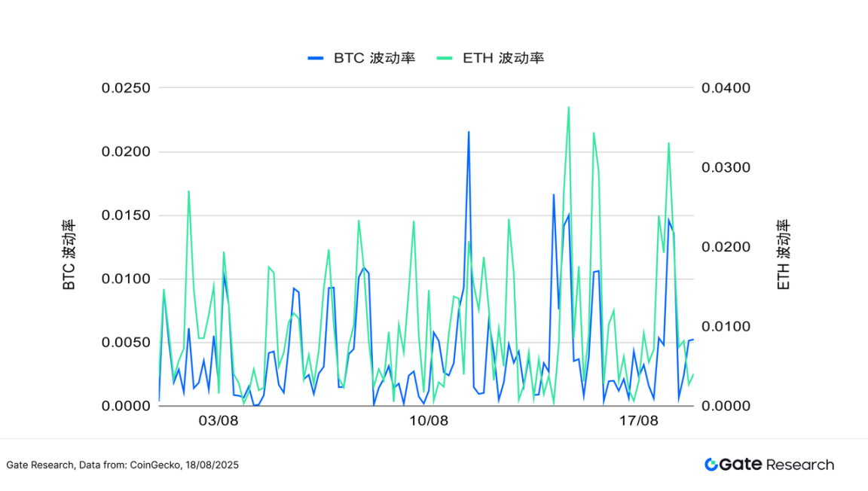Click the CoinGecko data source caption
868x491 pixels.
(x=122, y=465)
